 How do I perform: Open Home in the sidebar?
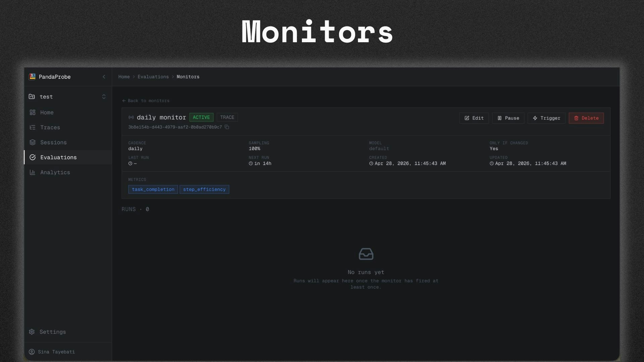(x=68, y=113)
